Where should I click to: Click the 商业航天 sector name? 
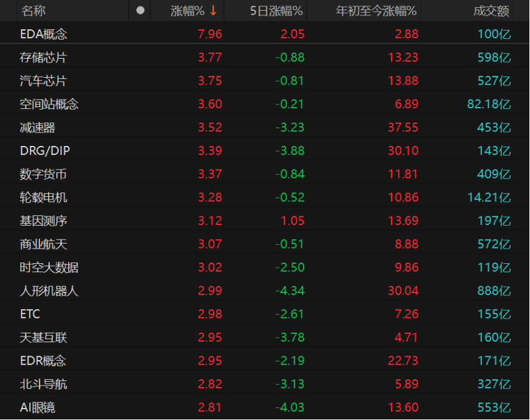[x=43, y=244]
